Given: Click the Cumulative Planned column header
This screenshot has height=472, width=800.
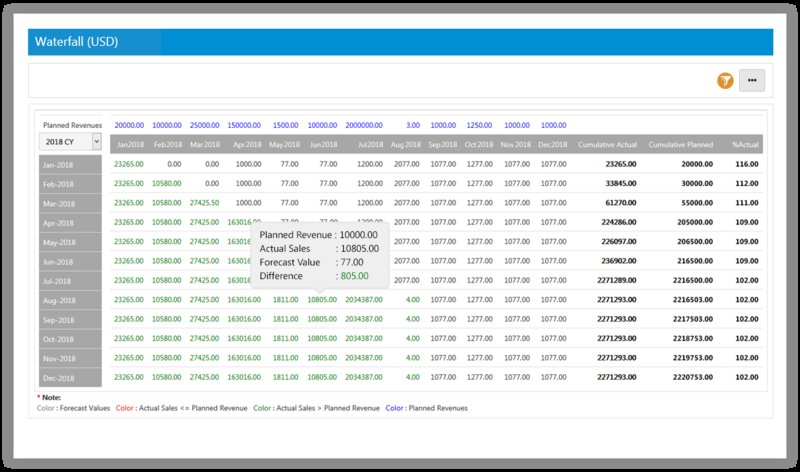Looking at the screenshot, I should pyautogui.click(x=681, y=144).
